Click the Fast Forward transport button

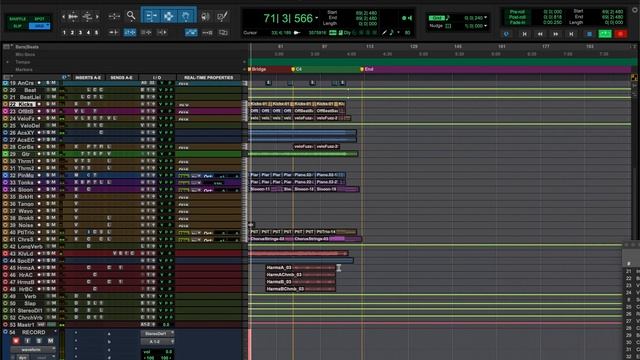point(556,34)
